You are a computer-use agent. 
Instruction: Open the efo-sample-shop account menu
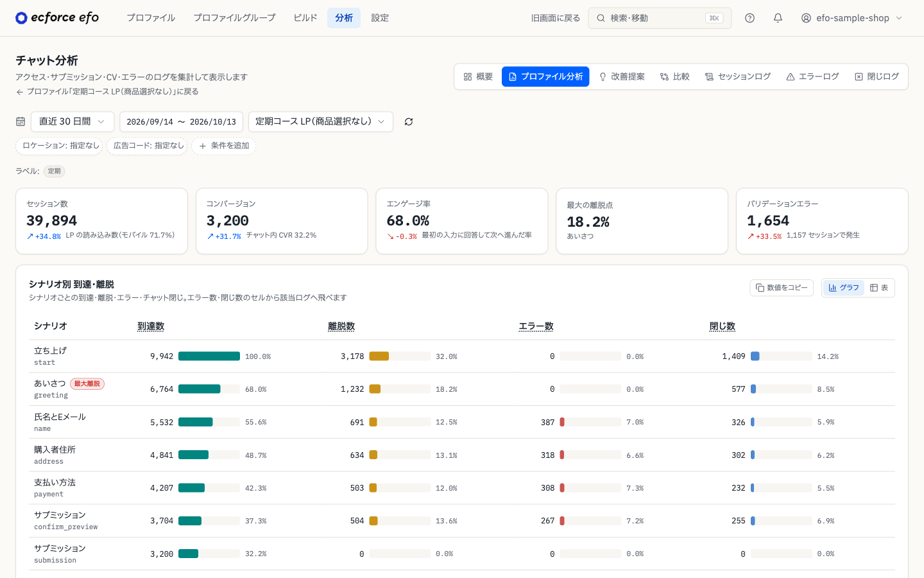coord(852,18)
